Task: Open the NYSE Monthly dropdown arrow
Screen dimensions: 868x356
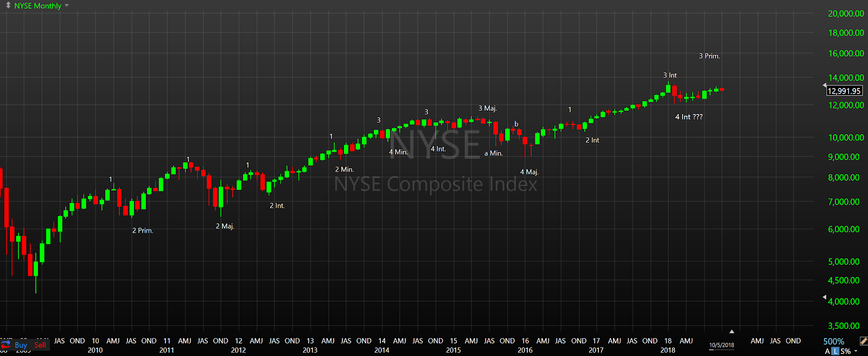Action: [x=67, y=5]
